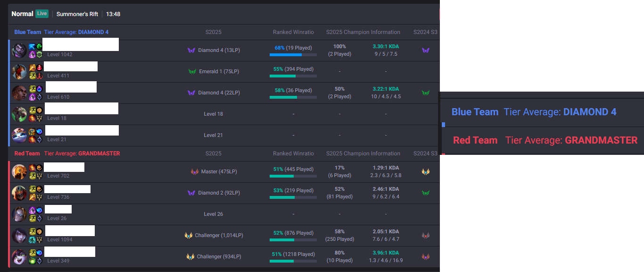644x272 pixels.
Task: Click Blue Team in the enlarged inset
Action: (475, 112)
